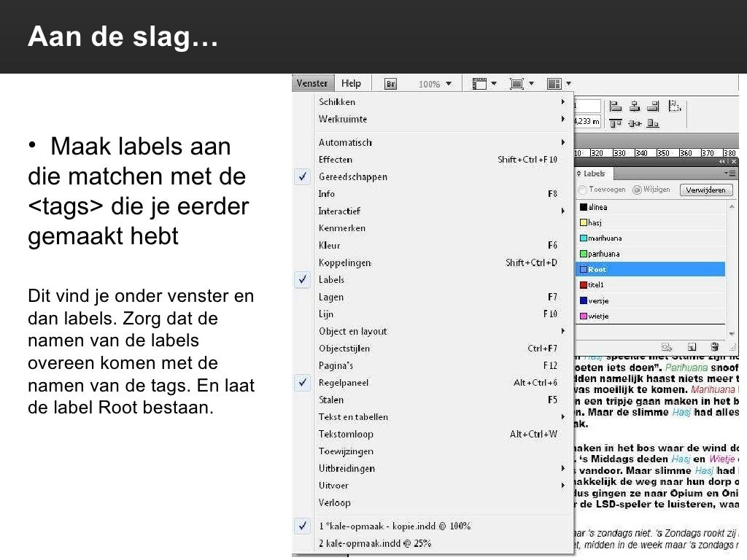Click the distribute spacing icon in control bar
Image resolution: width=747 pixels, height=560 pixels.
(x=675, y=106)
